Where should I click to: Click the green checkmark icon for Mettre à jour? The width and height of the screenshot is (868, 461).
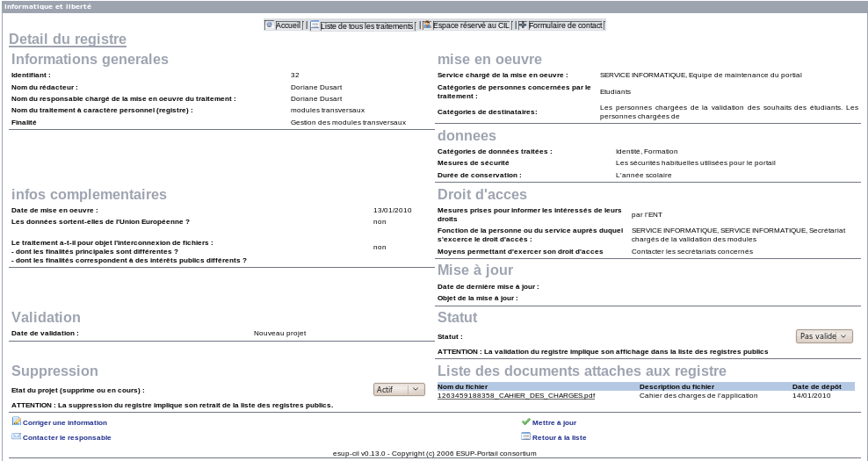click(x=526, y=421)
